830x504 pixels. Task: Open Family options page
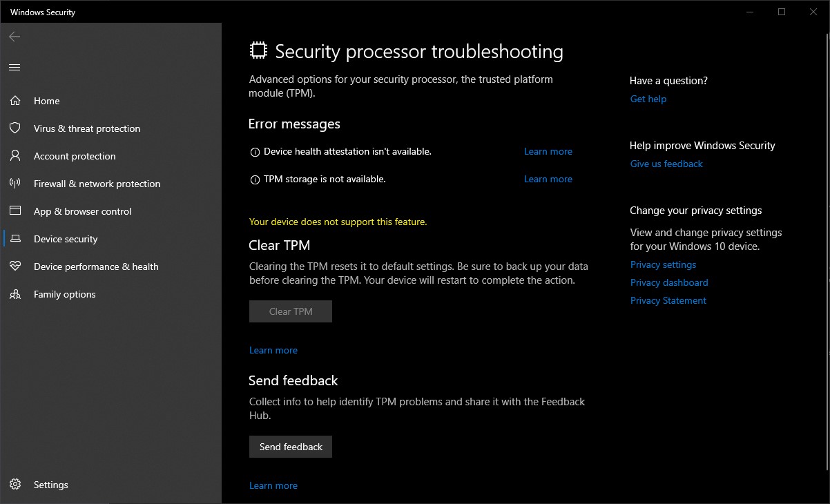(110, 294)
